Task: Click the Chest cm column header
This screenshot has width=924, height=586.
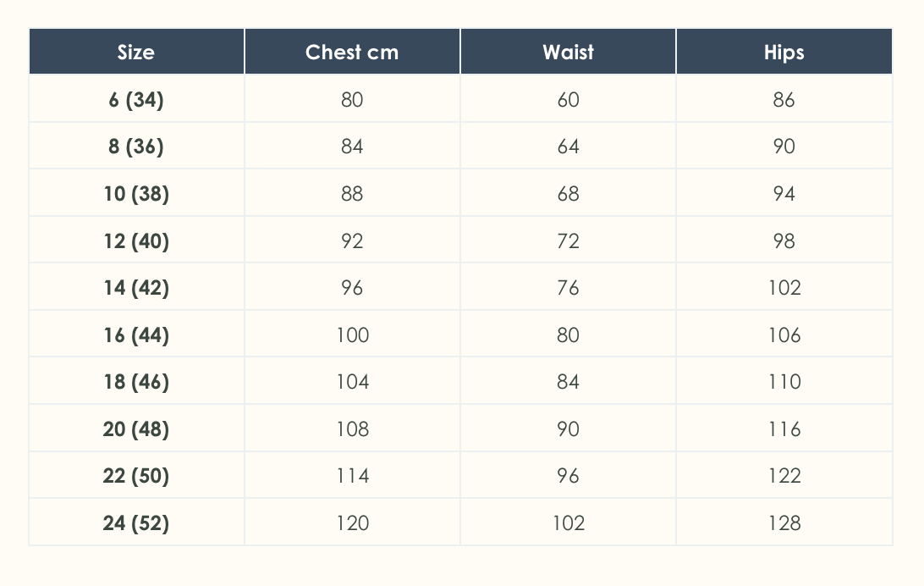Action: tap(352, 53)
